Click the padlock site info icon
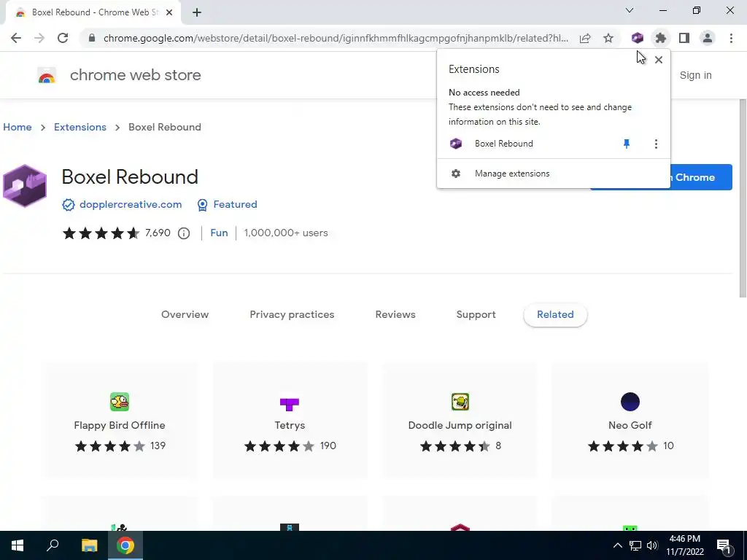Screen dimensions: 747x560 click(x=92, y=38)
